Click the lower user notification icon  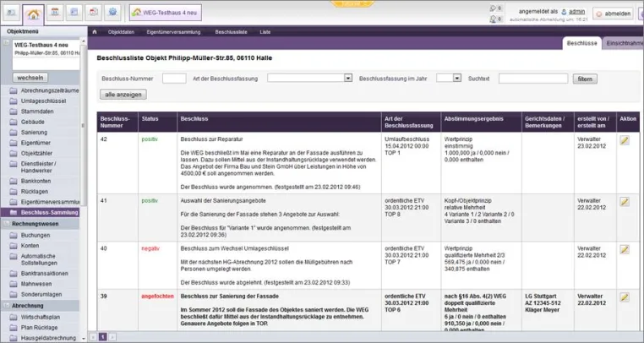point(494,19)
